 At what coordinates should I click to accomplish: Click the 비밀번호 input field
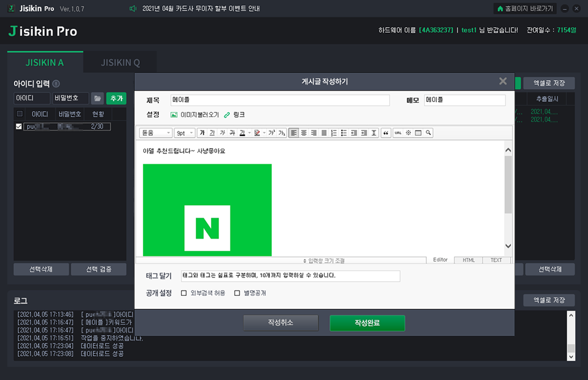[x=71, y=98]
